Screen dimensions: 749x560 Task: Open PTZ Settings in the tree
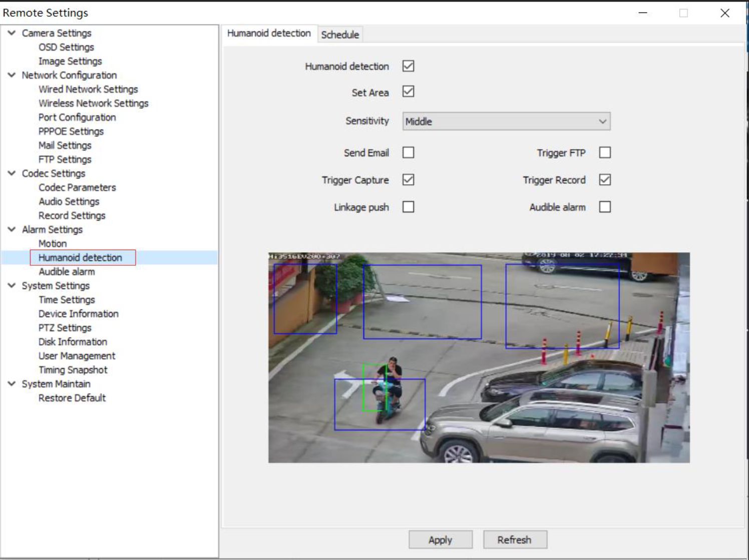click(65, 328)
